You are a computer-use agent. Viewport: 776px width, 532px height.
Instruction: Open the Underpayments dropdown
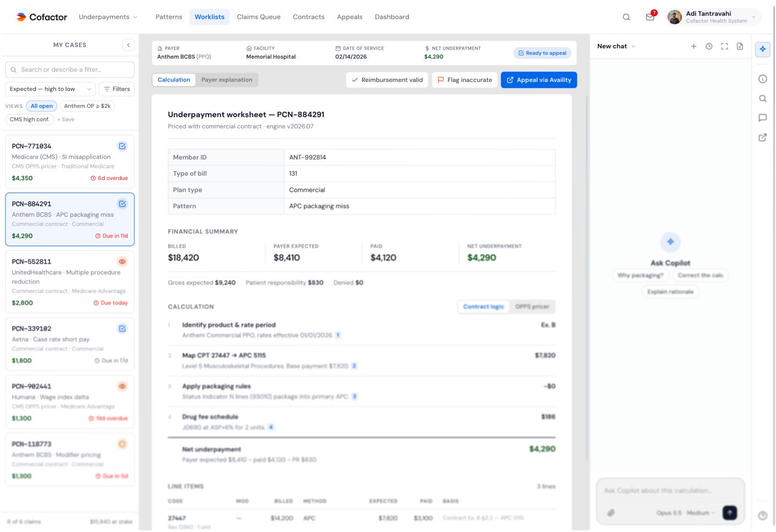click(108, 17)
